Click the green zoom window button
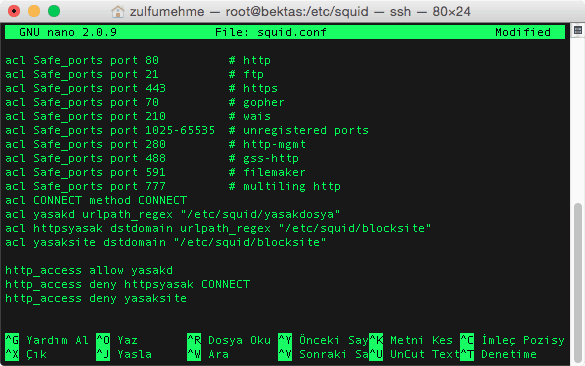585x366 pixels. point(54,11)
